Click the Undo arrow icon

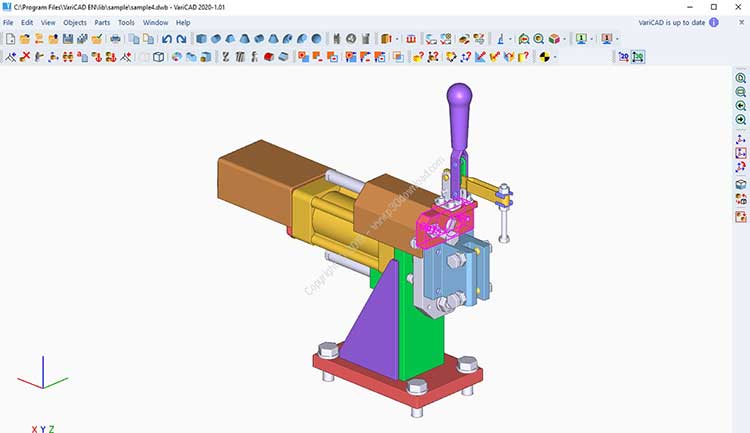[x=166, y=39]
